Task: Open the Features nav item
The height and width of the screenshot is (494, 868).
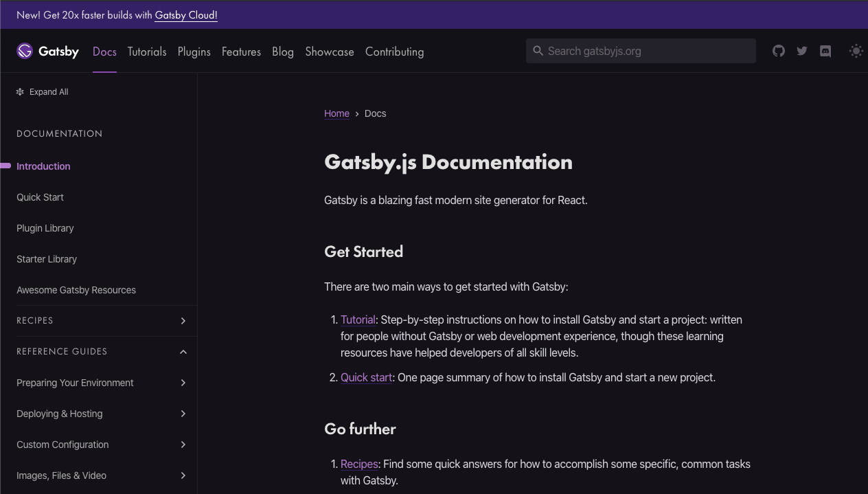Action: click(x=241, y=52)
